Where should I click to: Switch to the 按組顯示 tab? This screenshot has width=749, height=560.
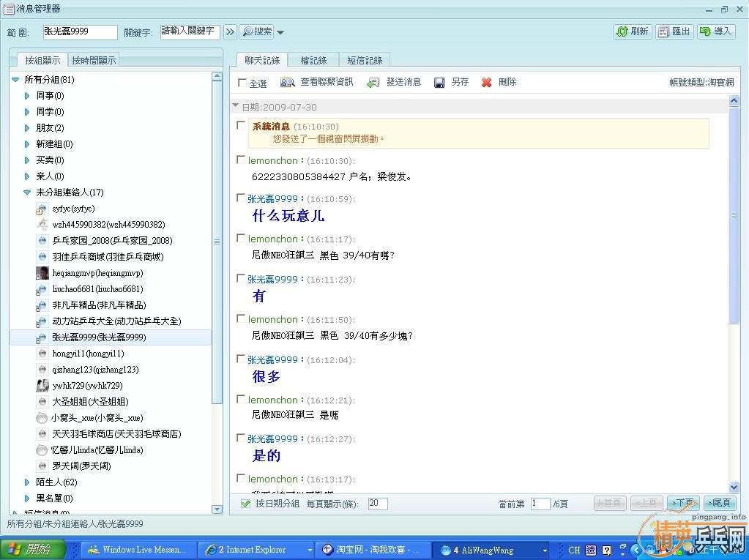pyautogui.click(x=42, y=60)
